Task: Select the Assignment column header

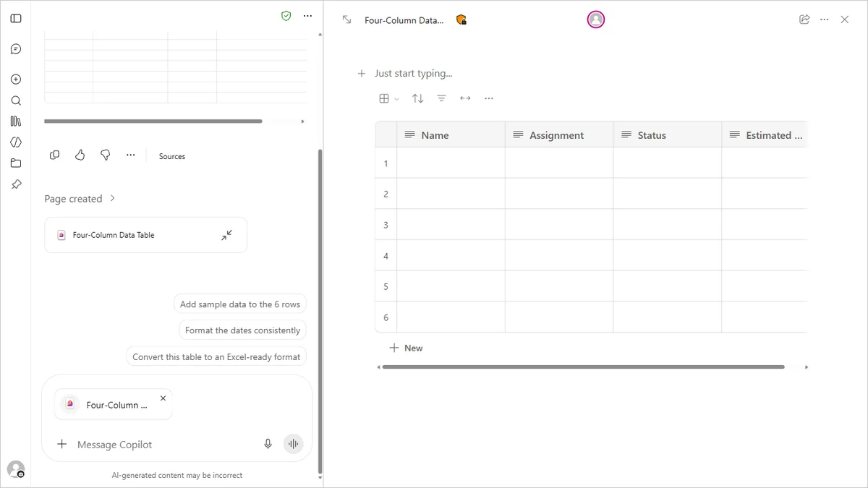Action: click(x=559, y=135)
